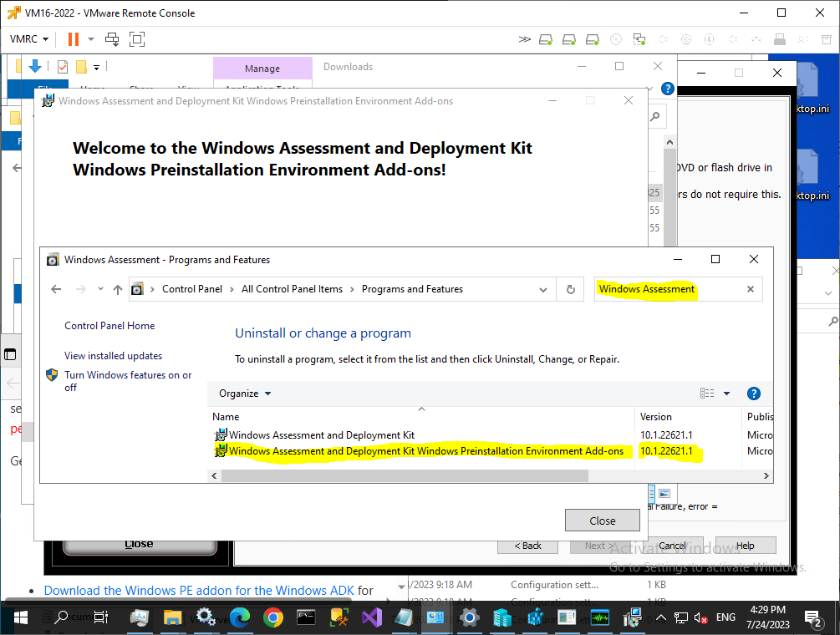Click the horizontal scrollbar of the program list
Screen dimensions: 840x635
[x=405, y=475]
